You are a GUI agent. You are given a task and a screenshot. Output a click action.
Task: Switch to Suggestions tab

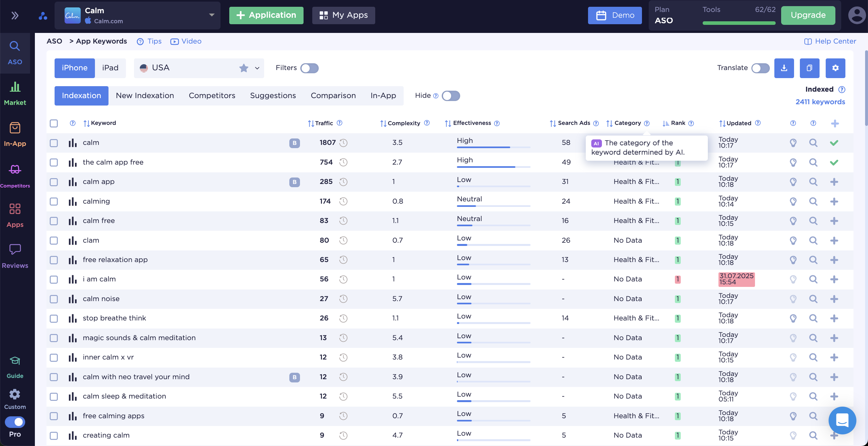[x=273, y=96]
